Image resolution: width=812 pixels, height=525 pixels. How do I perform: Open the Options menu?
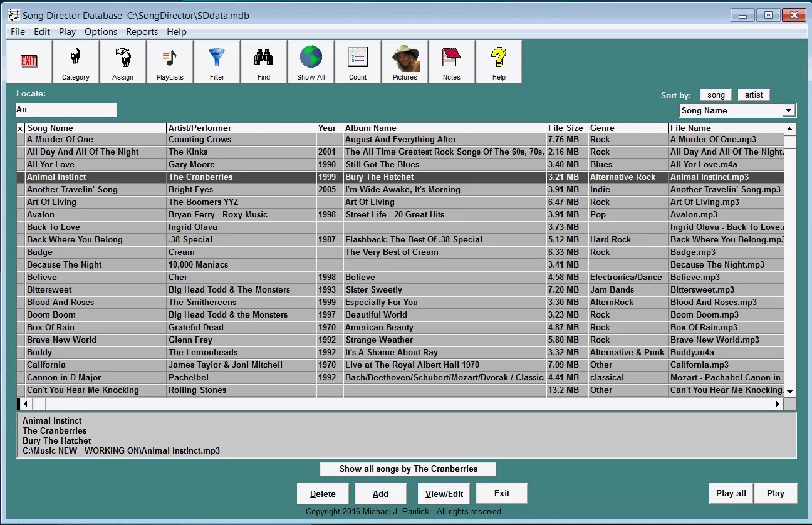click(x=100, y=31)
